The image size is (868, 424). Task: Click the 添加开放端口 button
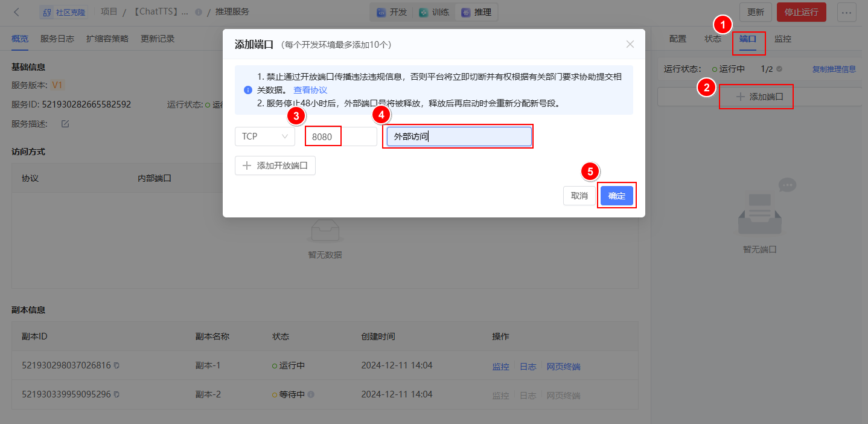click(275, 165)
